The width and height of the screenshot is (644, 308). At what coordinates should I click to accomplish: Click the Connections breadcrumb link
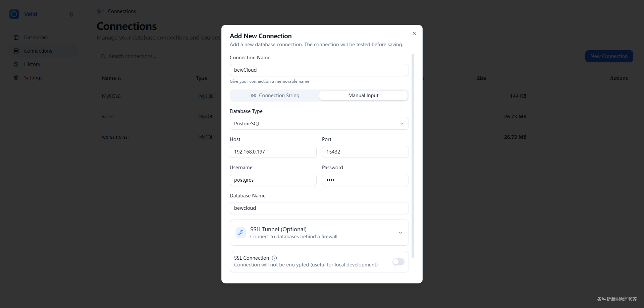(x=122, y=11)
